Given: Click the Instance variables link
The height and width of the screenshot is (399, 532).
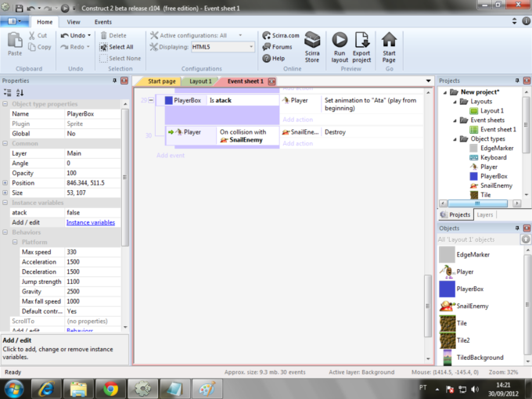Looking at the screenshot, I should coord(91,222).
